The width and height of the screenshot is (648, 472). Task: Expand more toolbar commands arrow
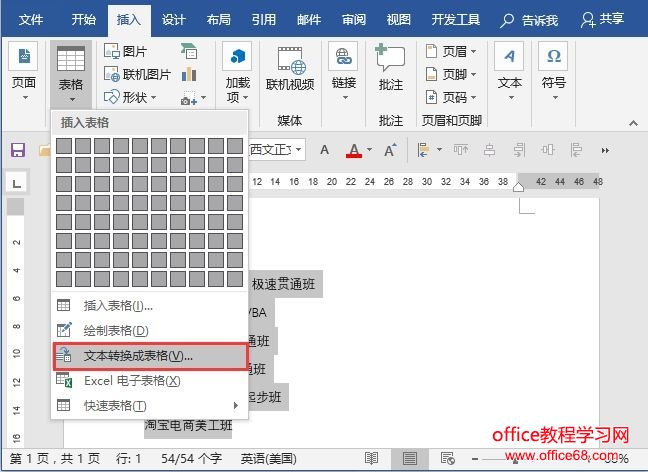[605, 150]
